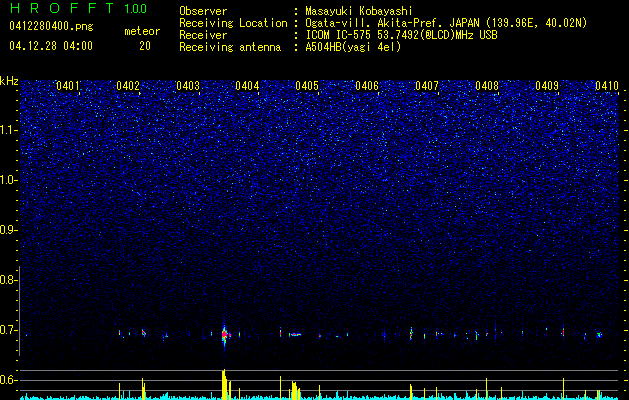Screen dimensions: 629x400
Task: Click the 0.6 kHz axis label
Action: [x=7, y=380]
